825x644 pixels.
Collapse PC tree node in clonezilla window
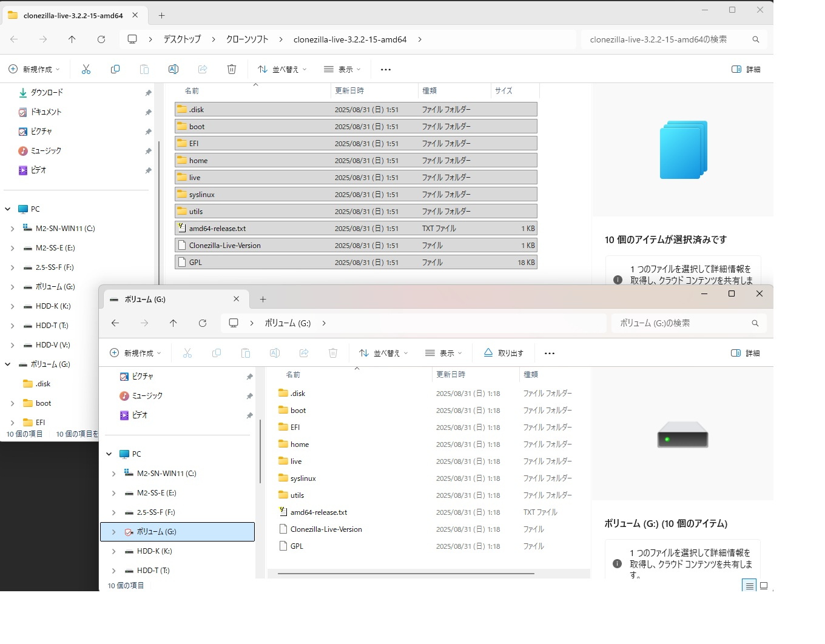(8, 209)
